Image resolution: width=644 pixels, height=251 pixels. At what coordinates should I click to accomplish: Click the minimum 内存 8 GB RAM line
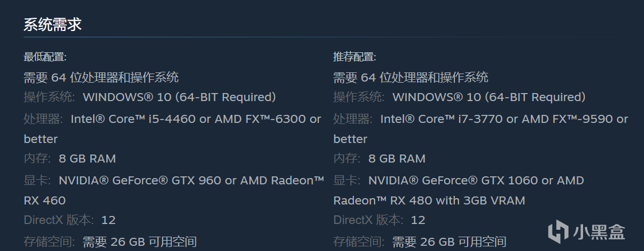pyautogui.click(x=70, y=159)
